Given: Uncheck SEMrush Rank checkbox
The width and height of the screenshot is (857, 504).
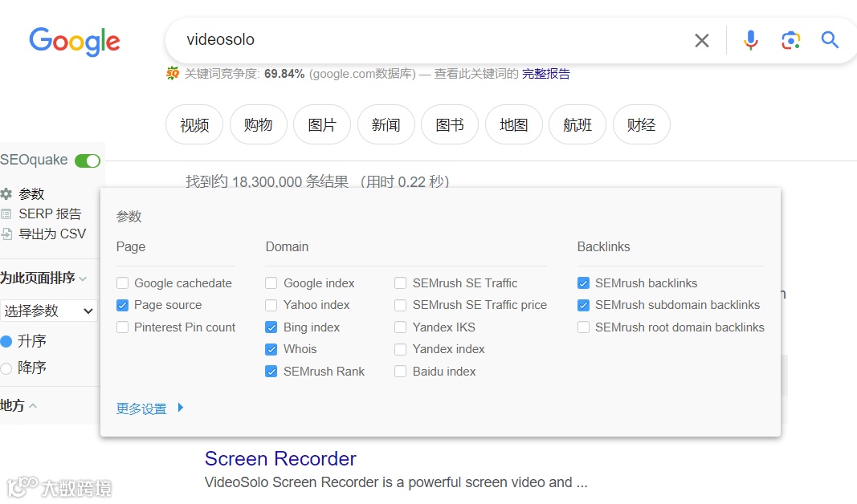Looking at the screenshot, I should tap(271, 372).
